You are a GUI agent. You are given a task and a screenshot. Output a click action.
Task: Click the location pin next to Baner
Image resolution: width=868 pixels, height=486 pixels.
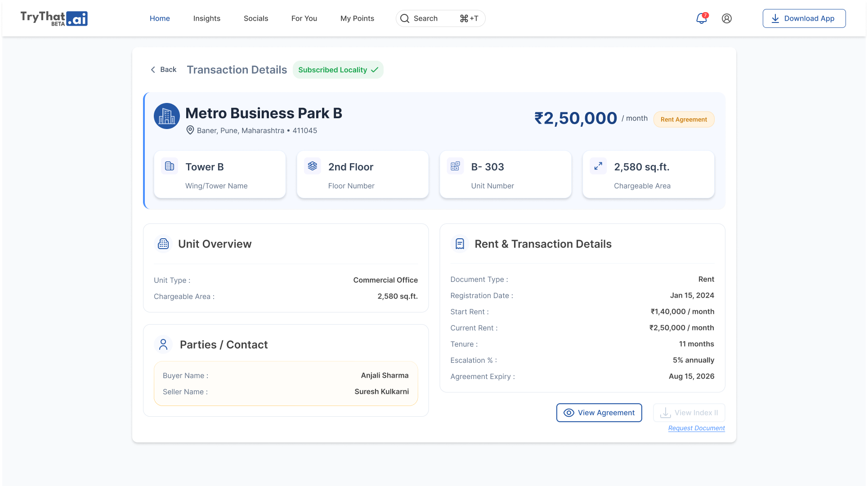[190, 130]
